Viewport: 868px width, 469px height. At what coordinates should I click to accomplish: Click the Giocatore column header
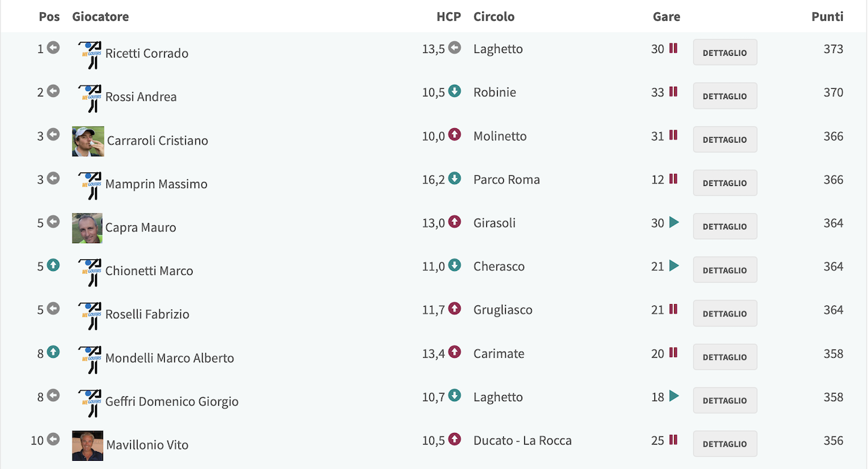click(x=100, y=16)
